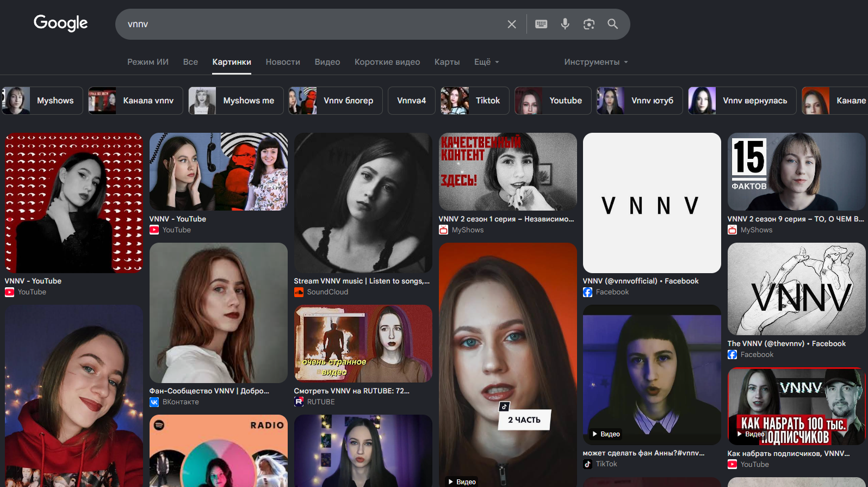
Task: Switch to the Все tab
Action: (190, 62)
